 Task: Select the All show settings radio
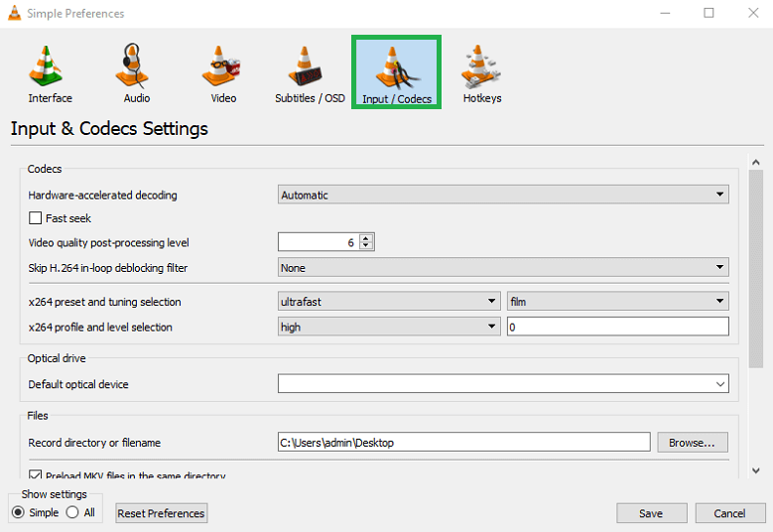[x=72, y=512]
